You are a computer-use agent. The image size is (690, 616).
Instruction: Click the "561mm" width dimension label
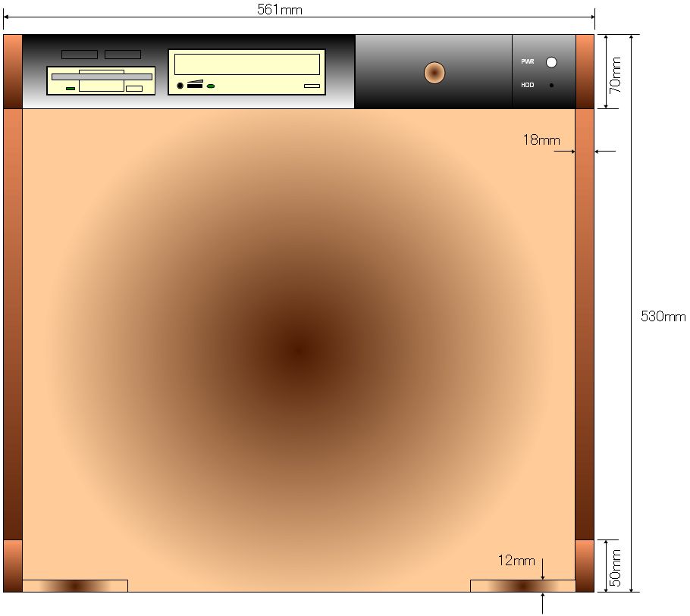click(280, 10)
